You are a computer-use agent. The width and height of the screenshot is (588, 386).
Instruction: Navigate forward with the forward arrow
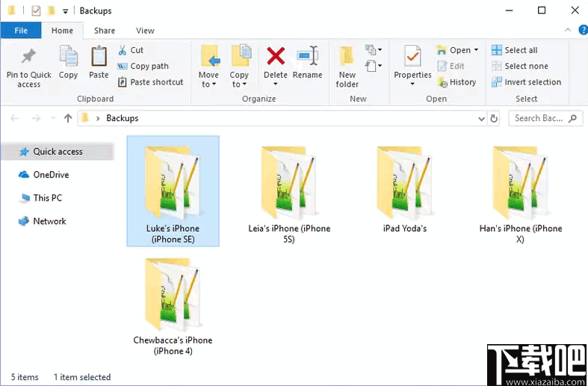[36, 118]
